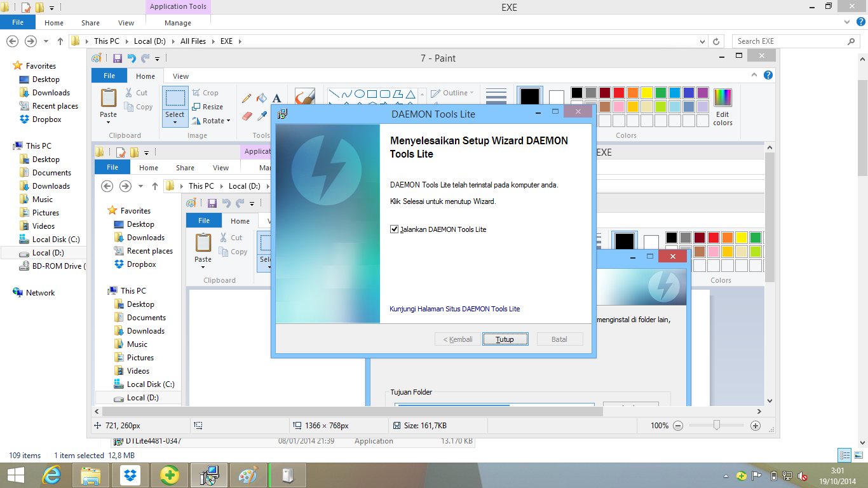Switch to the View tab in Paint
The height and width of the screenshot is (488, 868).
coord(180,76)
